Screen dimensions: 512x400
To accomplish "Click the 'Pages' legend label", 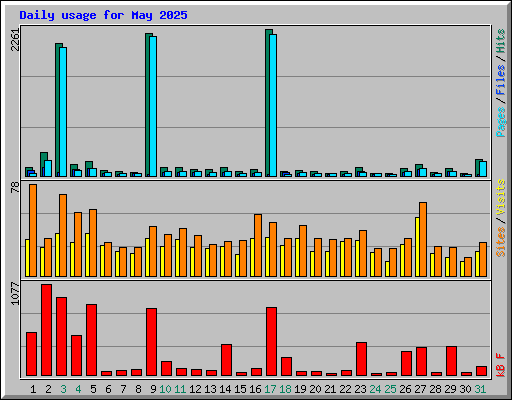I will pos(501,122).
